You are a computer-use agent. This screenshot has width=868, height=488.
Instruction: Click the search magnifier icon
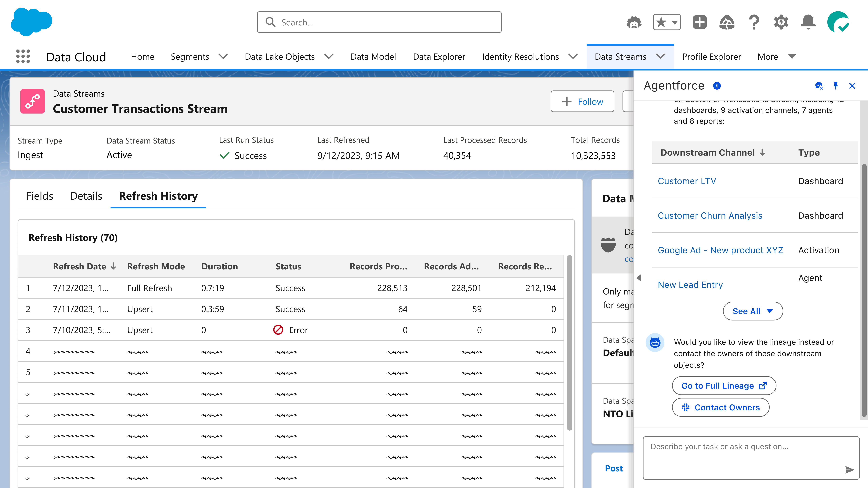pyautogui.click(x=270, y=22)
